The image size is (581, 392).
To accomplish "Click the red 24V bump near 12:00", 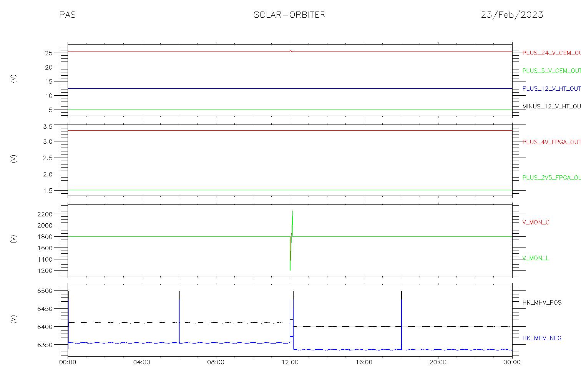I will (291, 51).
